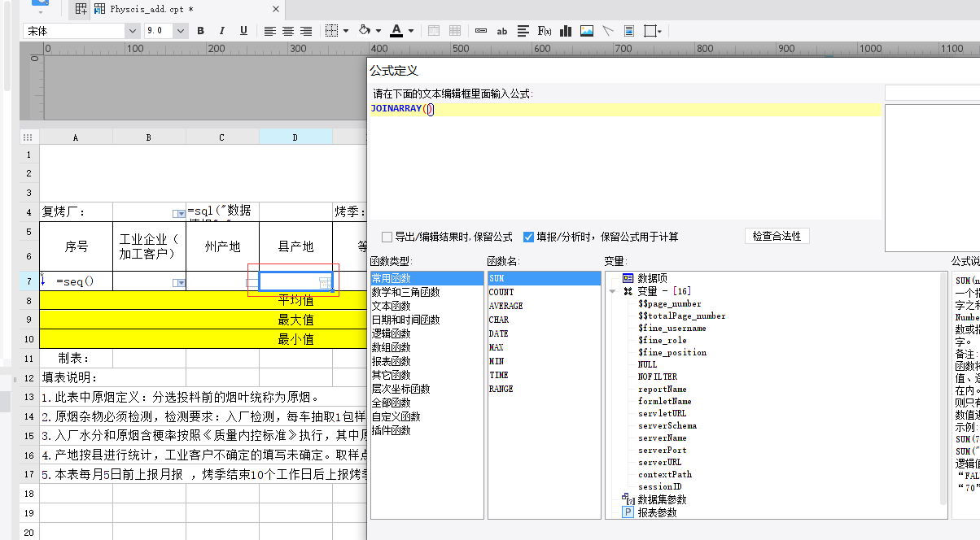This screenshot has height=540, width=980.
Task: Click the merge cells icon
Action: click(x=434, y=31)
